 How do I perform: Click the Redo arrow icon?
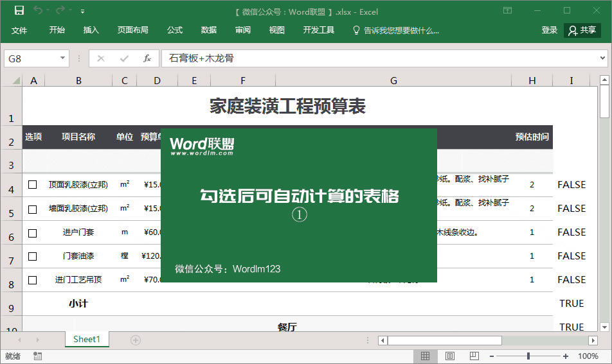tap(60, 10)
